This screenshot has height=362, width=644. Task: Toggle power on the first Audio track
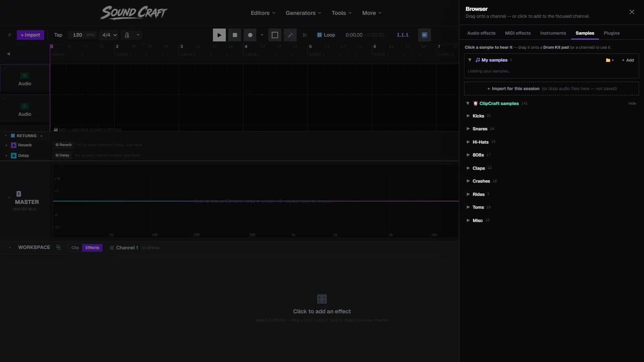click(x=25, y=75)
